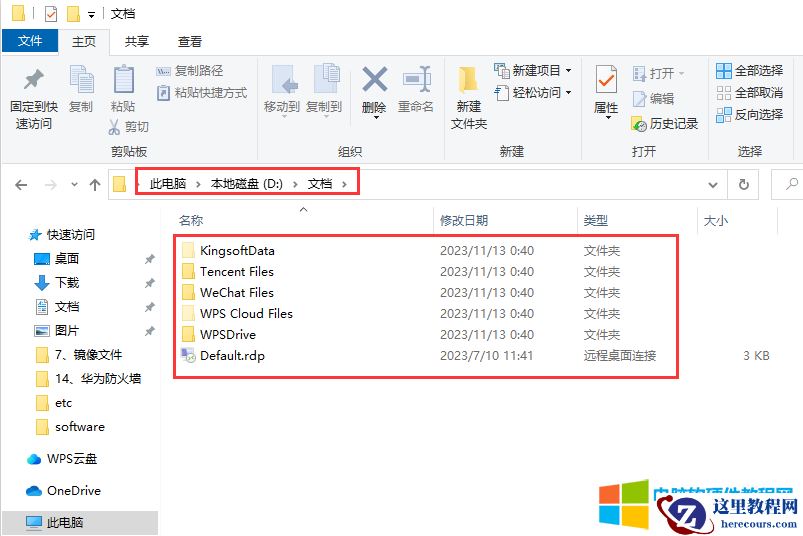Click 此电脑 in the address bar

coord(167,184)
